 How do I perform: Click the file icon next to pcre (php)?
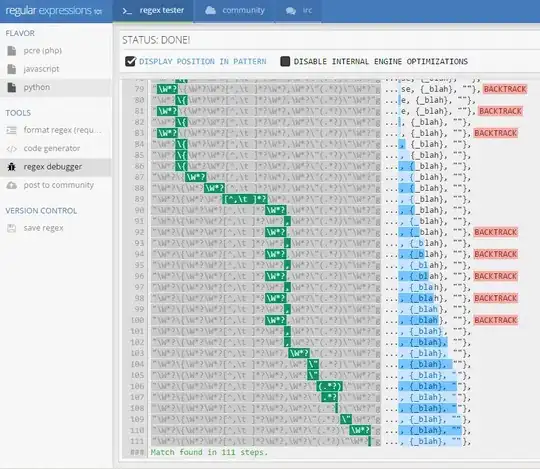(12, 51)
